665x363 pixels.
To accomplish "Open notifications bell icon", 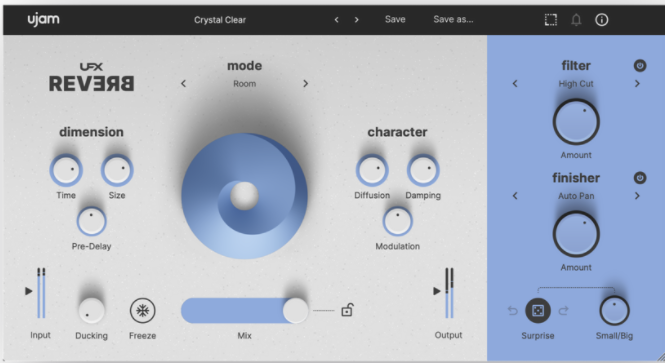I will (x=576, y=20).
